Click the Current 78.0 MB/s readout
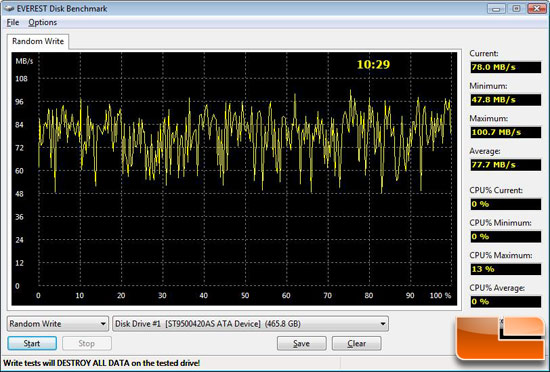The height and width of the screenshot is (372, 550). (x=505, y=67)
